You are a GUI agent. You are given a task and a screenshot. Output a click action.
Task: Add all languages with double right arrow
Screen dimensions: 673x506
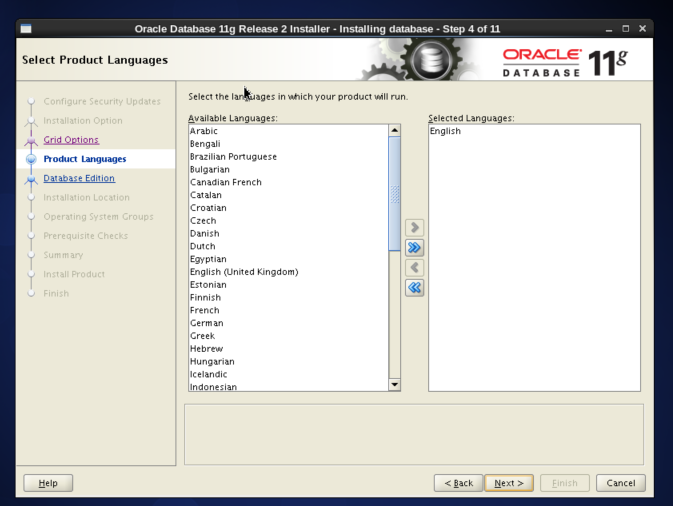(414, 248)
